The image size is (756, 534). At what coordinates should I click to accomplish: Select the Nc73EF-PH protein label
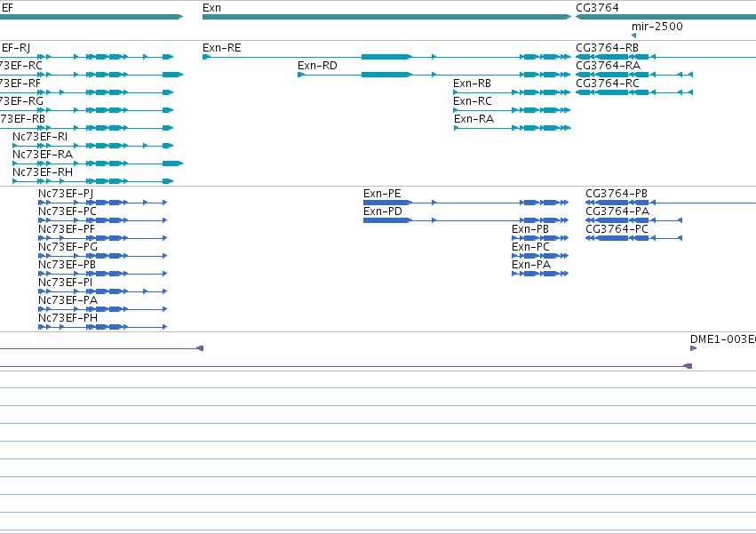(68, 319)
